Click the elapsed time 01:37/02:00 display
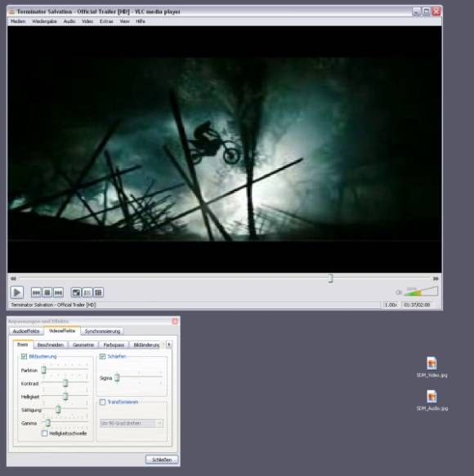This screenshot has height=476, width=474. [417, 305]
